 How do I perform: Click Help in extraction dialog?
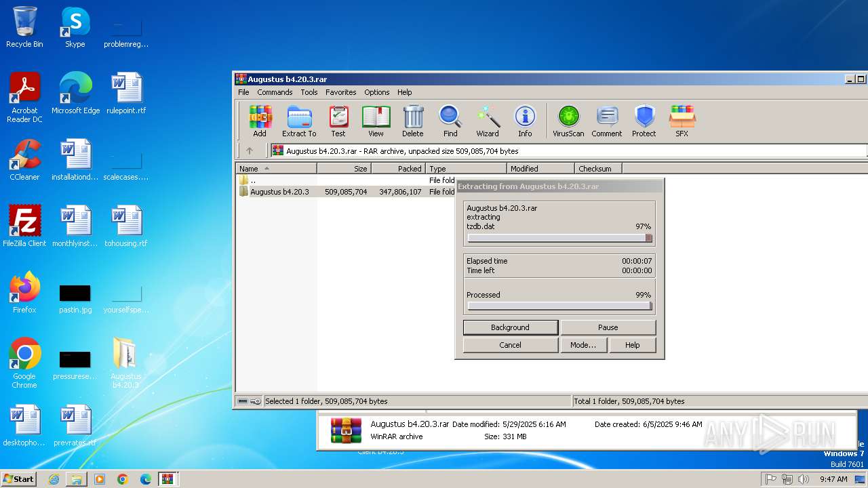click(x=633, y=345)
